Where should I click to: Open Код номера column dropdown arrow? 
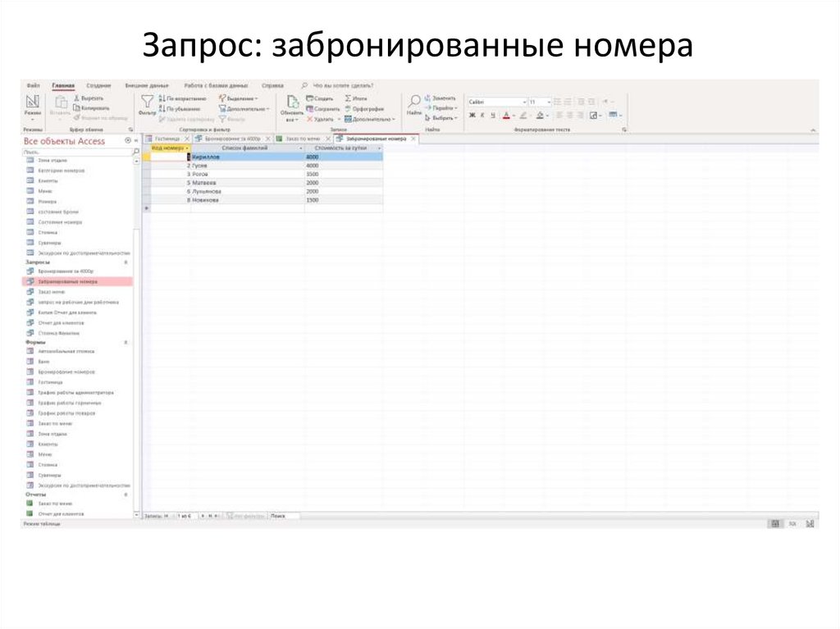pos(187,148)
